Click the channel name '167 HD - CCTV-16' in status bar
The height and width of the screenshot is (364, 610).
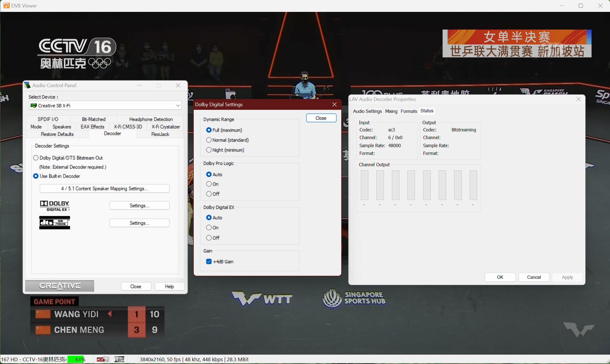pyautogui.click(x=34, y=359)
